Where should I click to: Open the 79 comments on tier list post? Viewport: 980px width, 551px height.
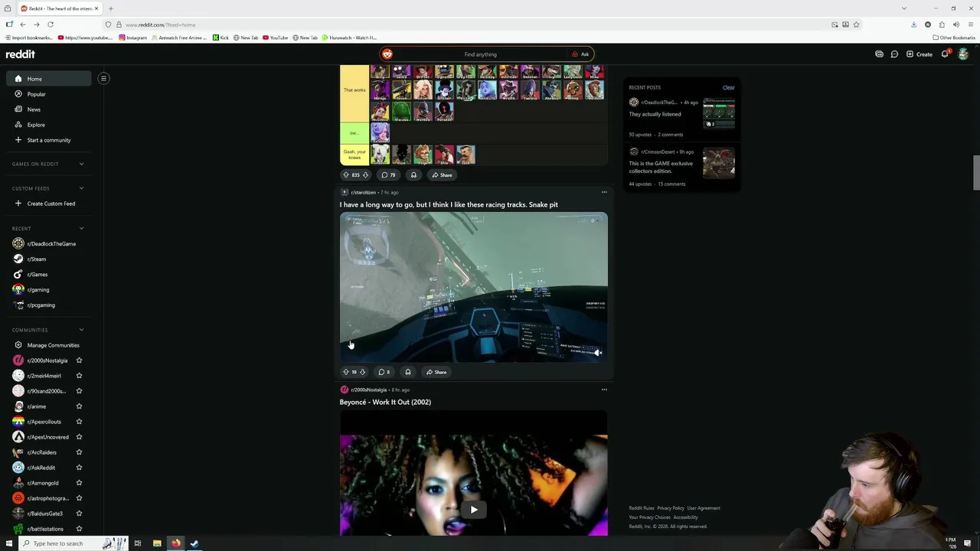388,175
